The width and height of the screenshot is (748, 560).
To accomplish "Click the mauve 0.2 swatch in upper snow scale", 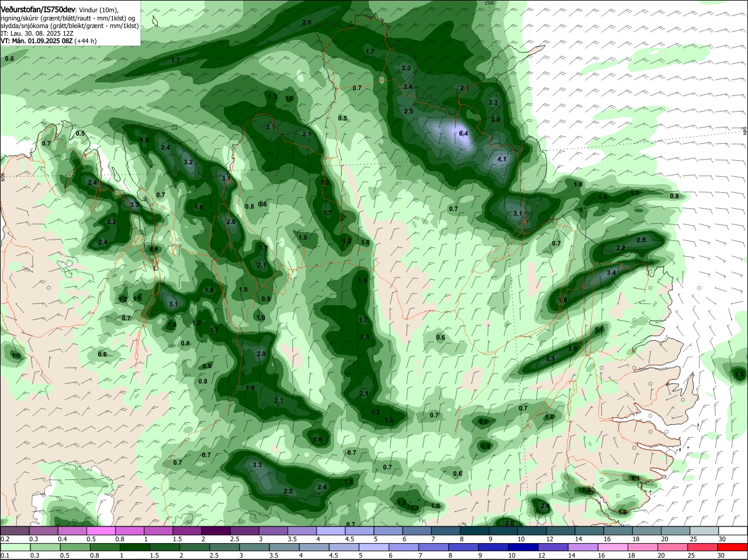I will pos(15,530).
